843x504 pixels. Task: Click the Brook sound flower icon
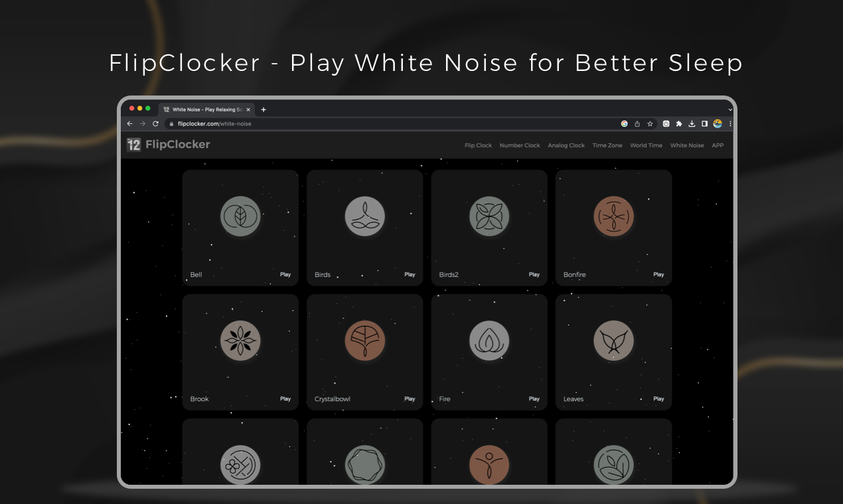click(x=240, y=341)
